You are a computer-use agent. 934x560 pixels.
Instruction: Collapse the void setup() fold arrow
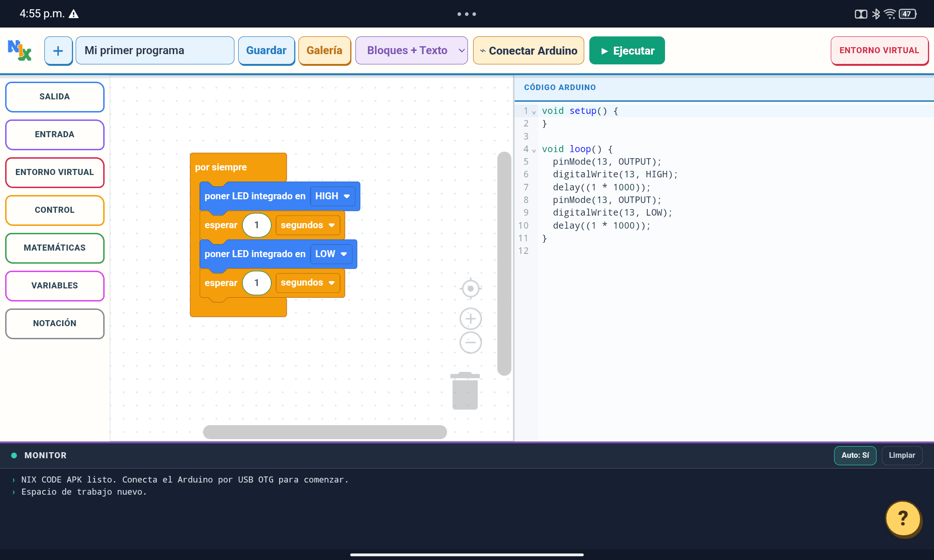pyautogui.click(x=534, y=112)
